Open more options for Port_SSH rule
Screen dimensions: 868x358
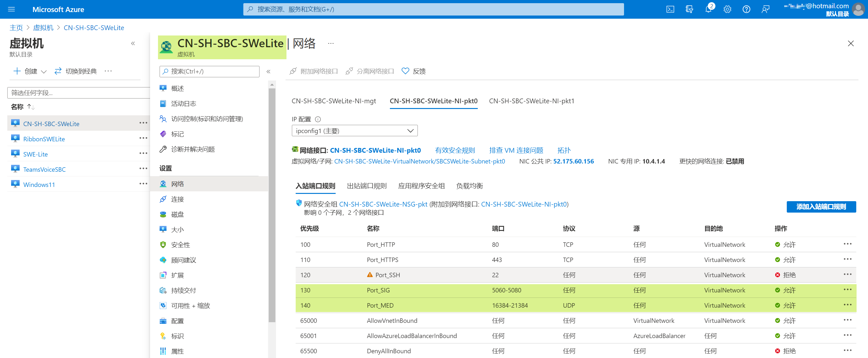(847, 274)
